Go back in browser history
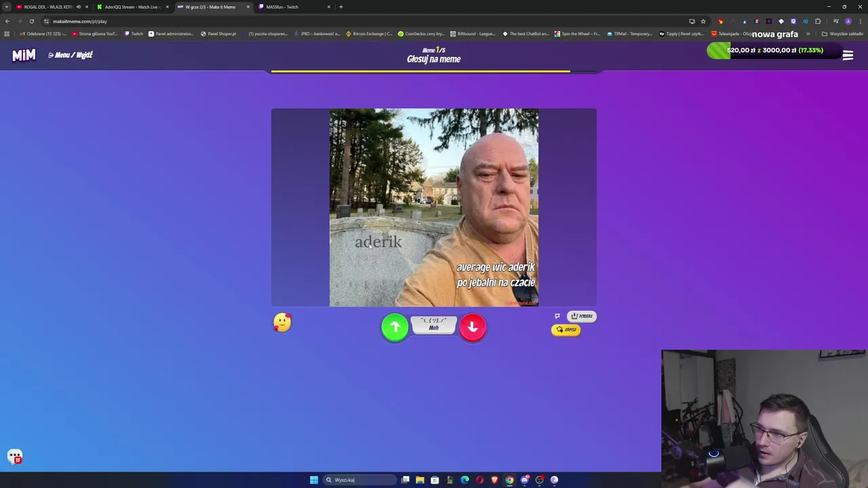 pyautogui.click(x=7, y=21)
